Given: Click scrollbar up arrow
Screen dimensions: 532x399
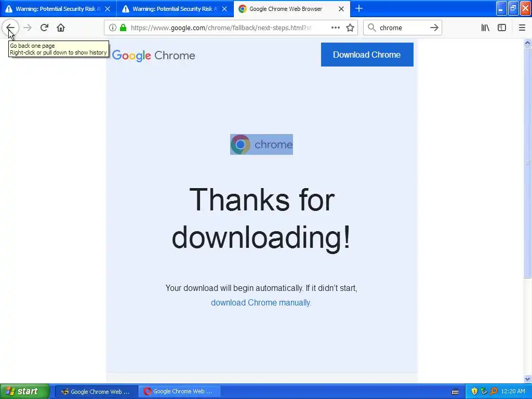Looking at the screenshot, I should click(527, 43).
